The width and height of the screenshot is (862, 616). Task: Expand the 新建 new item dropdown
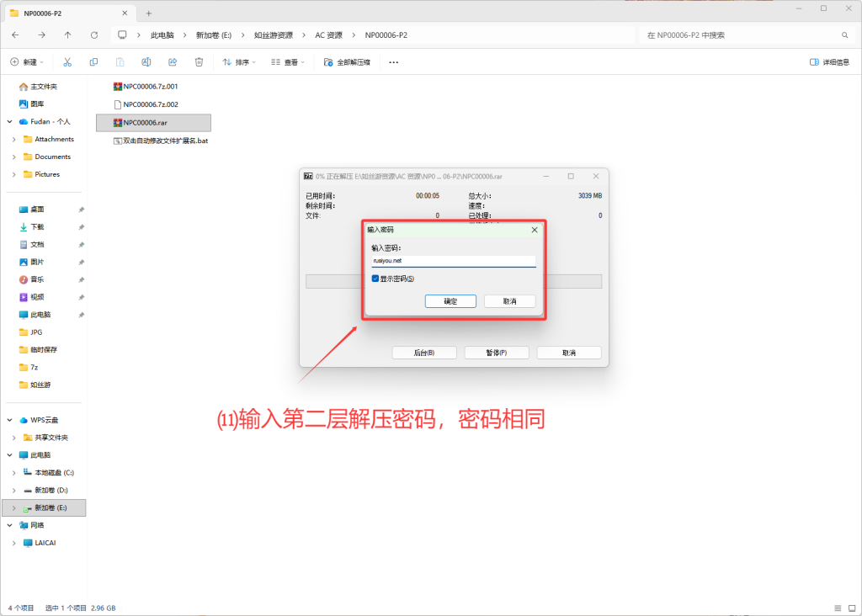click(x=29, y=62)
